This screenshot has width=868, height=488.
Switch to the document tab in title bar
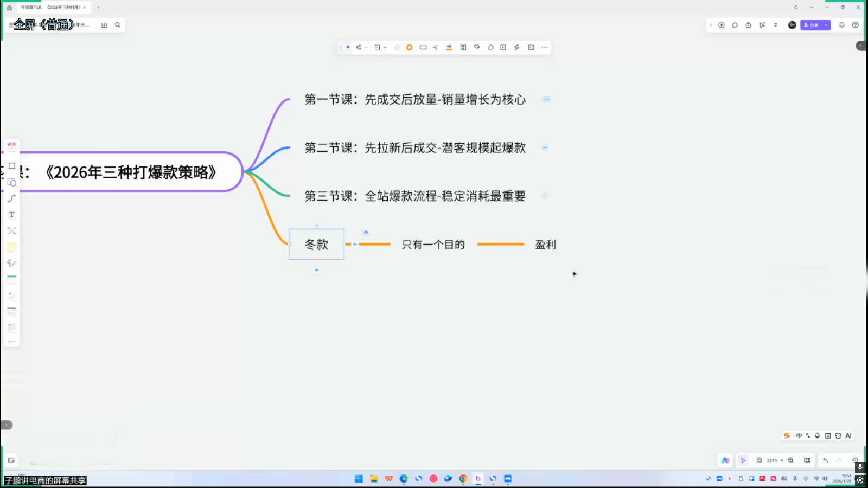pos(50,8)
